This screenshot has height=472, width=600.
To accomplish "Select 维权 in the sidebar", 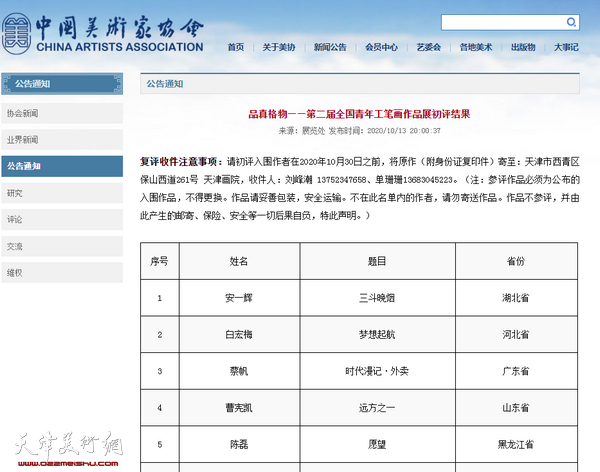I will [x=62, y=273].
